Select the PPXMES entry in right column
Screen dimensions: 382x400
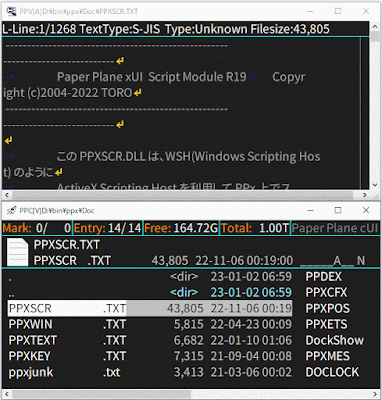pyautogui.click(x=328, y=356)
